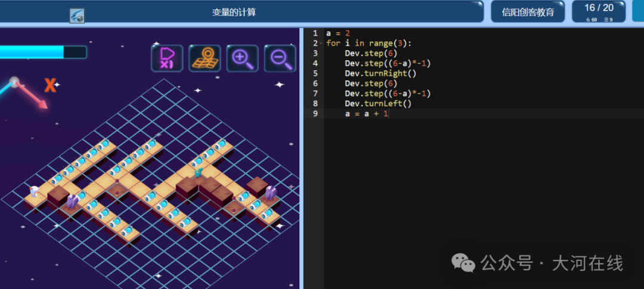Click line number 5 in gutter

pos(315,73)
